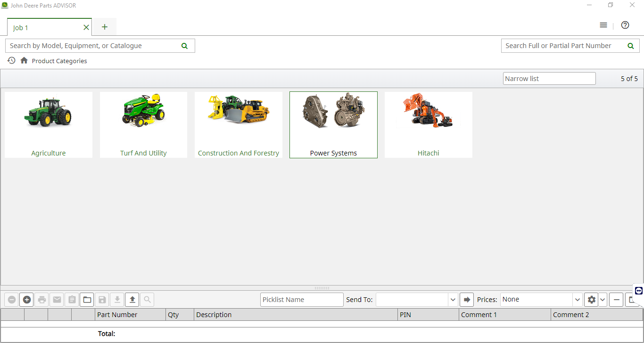
Task: Expand the gear settings dropdown arrow
Action: [603, 300]
